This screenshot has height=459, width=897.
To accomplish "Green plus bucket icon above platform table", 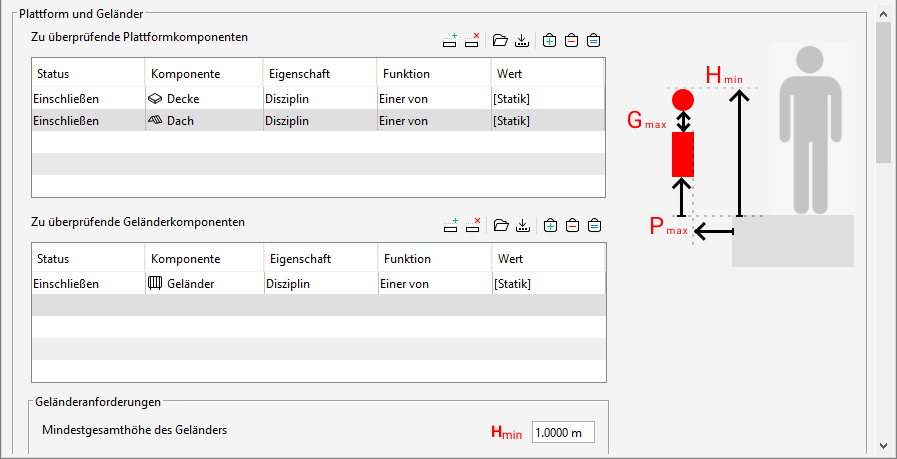I will coord(549,41).
